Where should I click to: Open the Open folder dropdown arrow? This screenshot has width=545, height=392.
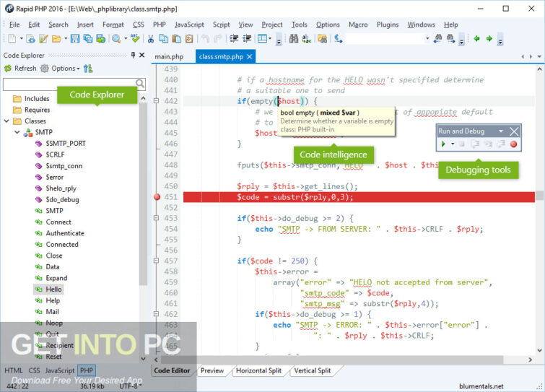66,38
